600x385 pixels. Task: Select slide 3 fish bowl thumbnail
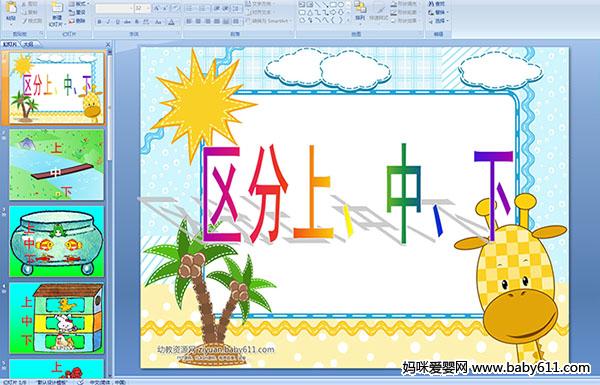(x=57, y=241)
